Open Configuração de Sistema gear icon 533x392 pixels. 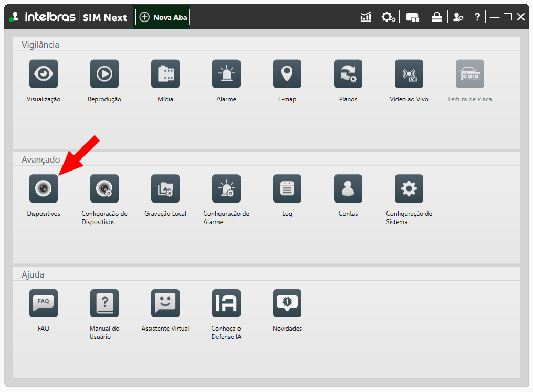click(x=409, y=188)
